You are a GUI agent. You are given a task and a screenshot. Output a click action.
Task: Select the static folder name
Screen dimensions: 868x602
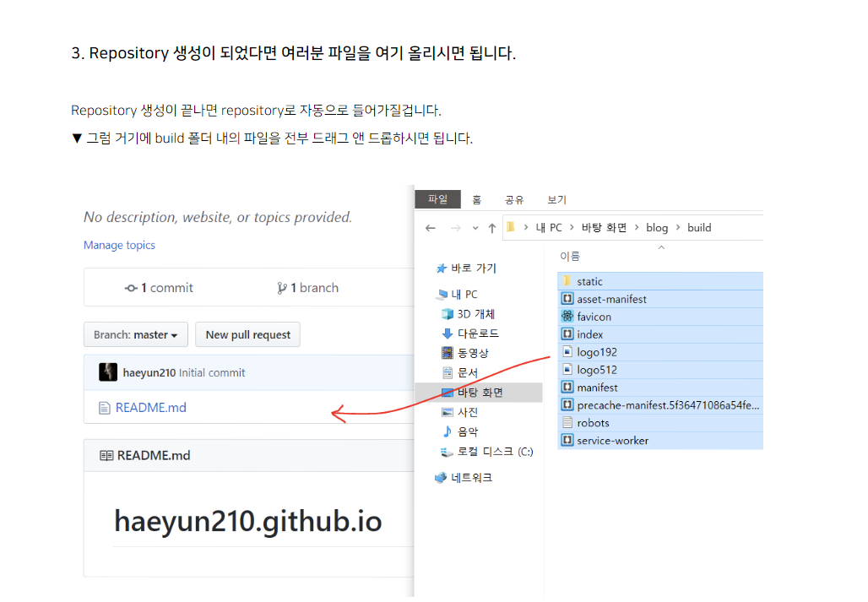(589, 282)
